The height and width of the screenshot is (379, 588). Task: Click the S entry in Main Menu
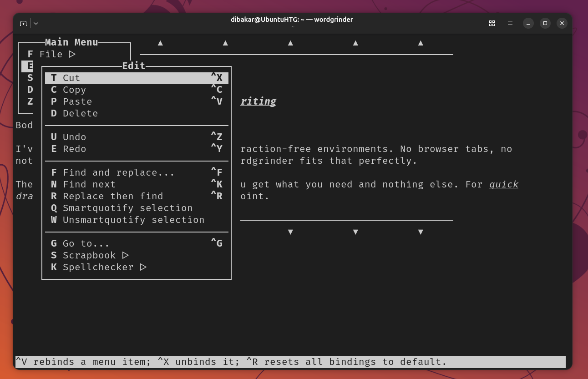(x=30, y=78)
